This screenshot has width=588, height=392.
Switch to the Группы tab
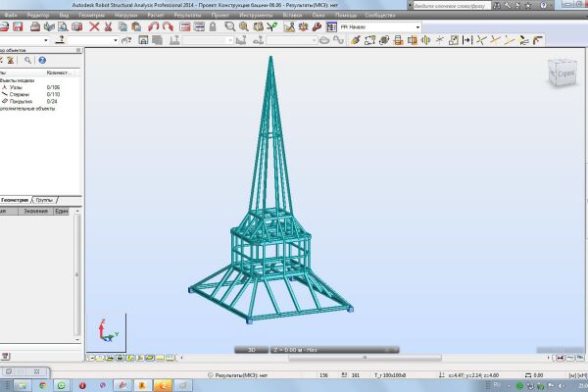coord(44,200)
